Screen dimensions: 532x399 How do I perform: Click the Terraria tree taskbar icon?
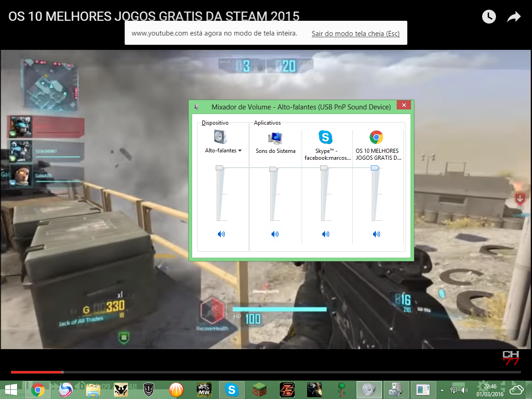342,390
